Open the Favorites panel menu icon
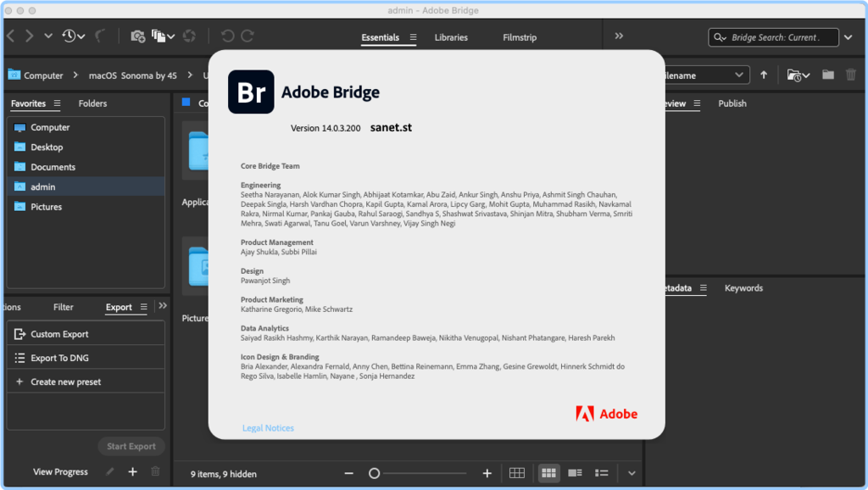Viewport: 868px width, 490px height. [57, 103]
